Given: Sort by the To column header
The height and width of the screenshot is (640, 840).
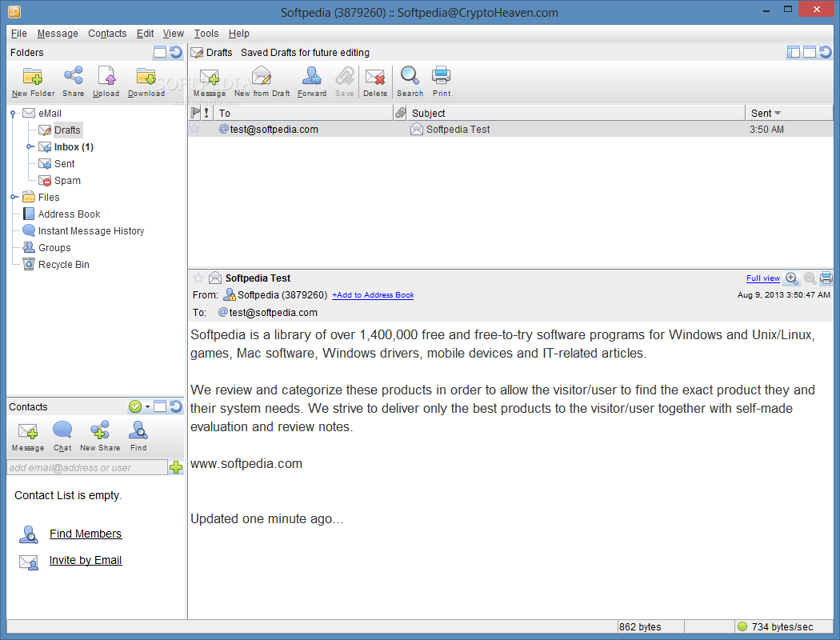Looking at the screenshot, I should click(303, 113).
